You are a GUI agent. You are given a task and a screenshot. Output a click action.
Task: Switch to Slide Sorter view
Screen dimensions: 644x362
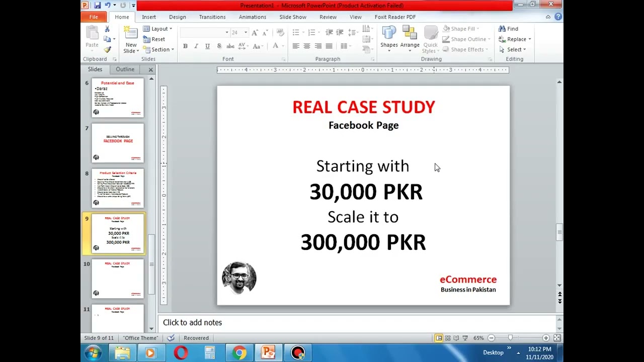click(447, 338)
